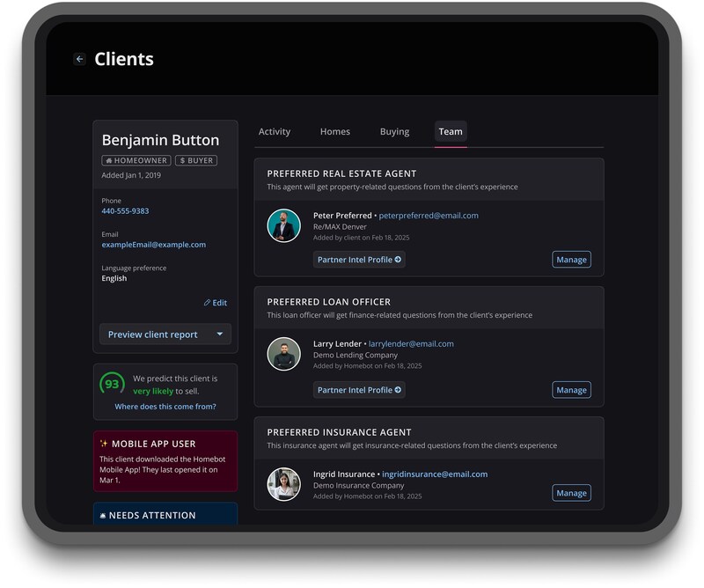This screenshot has width=704, height=588.
Task: Click the Where does this come from link
Action: pos(165,407)
